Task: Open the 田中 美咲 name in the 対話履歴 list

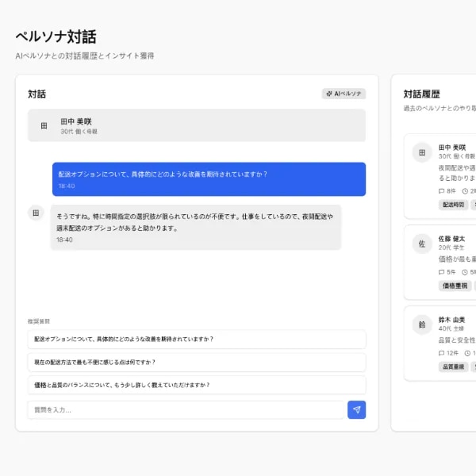Action: coord(452,148)
